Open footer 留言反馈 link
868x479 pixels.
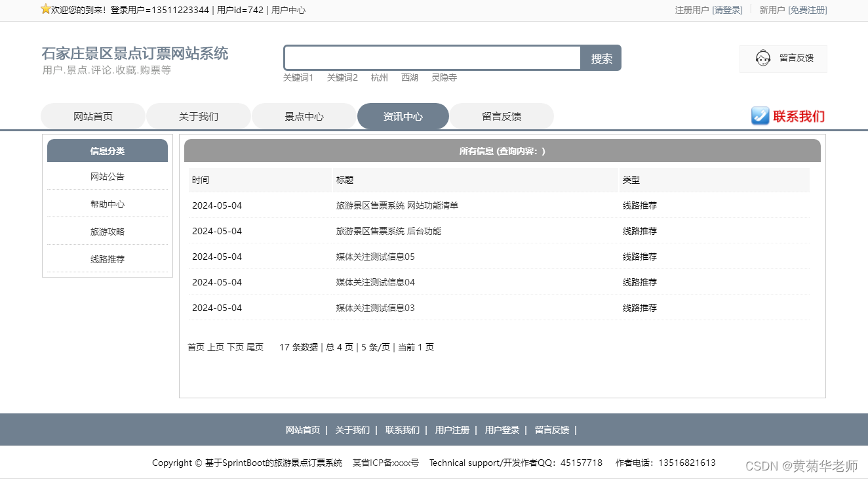[552, 430]
